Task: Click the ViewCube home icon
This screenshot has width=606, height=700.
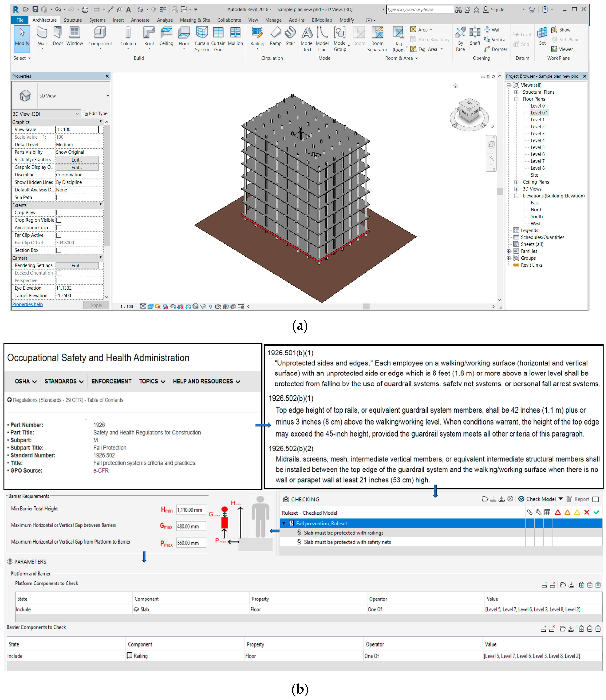Action: (x=456, y=86)
